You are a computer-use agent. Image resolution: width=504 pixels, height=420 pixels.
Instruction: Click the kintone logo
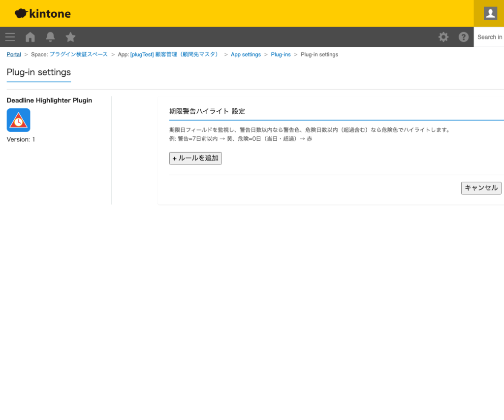pyautogui.click(x=42, y=13)
